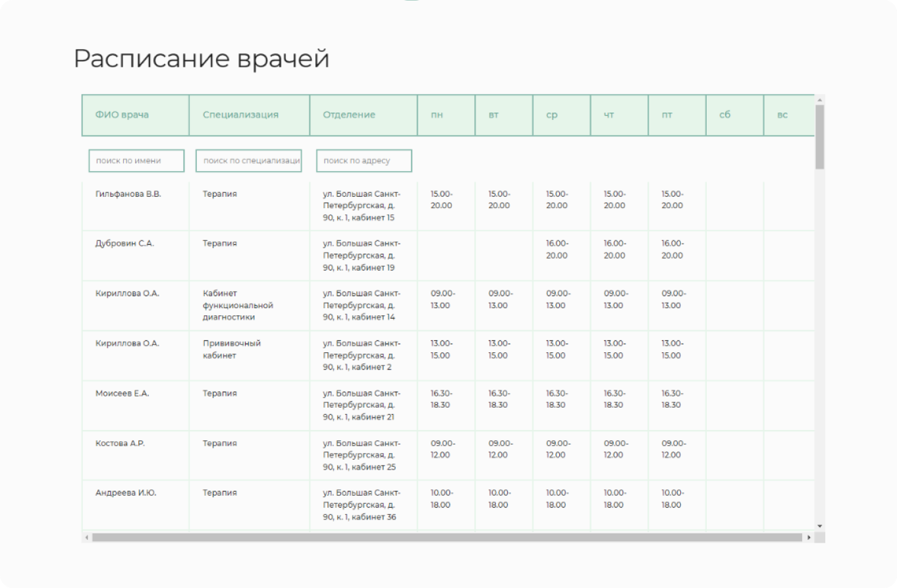897x588 pixels.
Task: Click "Терапия" in Дубровин's row
Action: 220,244
